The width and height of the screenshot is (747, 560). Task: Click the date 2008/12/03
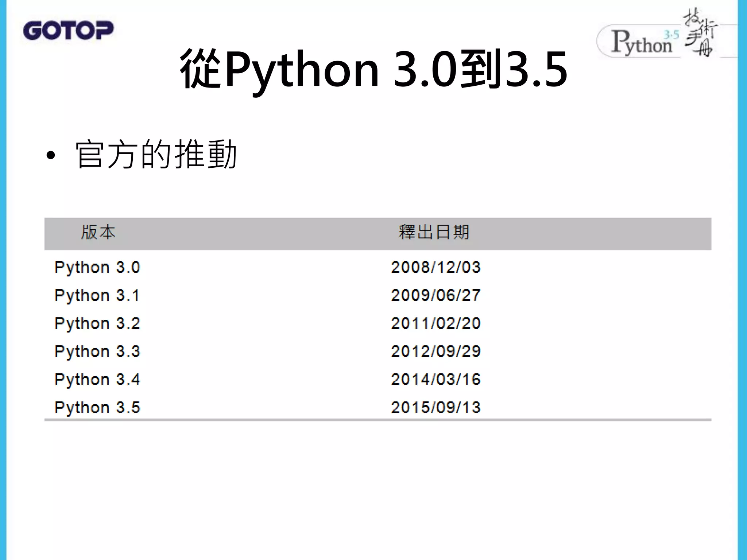[436, 267]
